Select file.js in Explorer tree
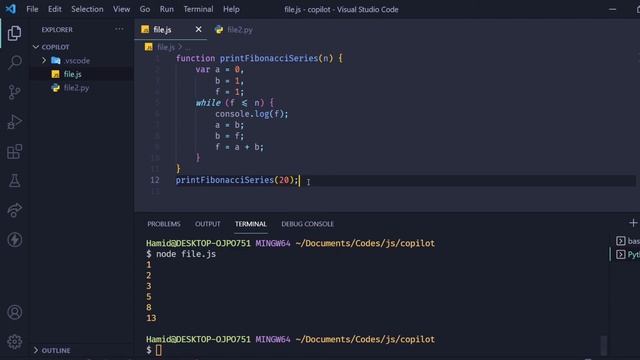The width and height of the screenshot is (640, 360). click(82, 74)
